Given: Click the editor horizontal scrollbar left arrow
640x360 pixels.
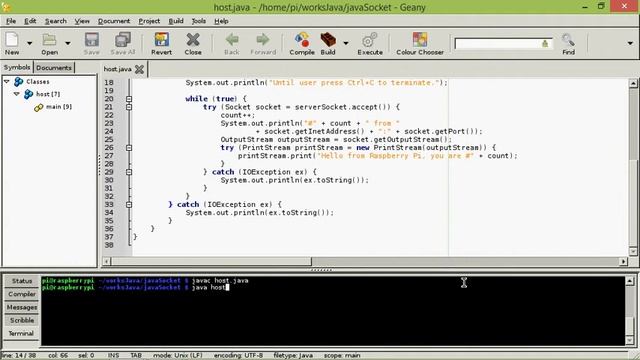Looking at the screenshot, I should click(x=106, y=261).
